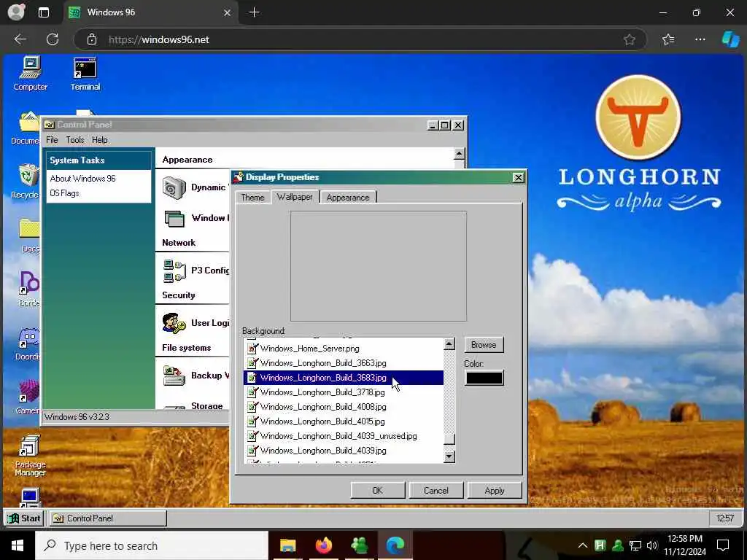Click OS Flags link
This screenshot has width=747, height=560.
(64, 193)
